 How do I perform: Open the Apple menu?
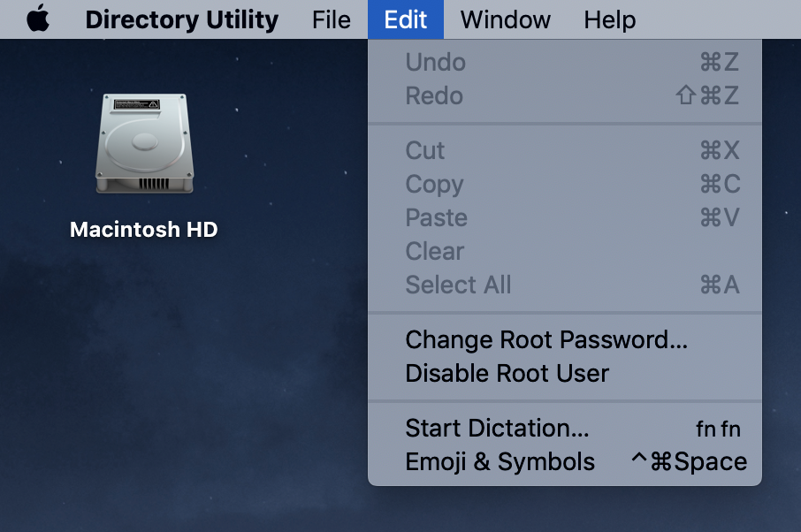38,19
